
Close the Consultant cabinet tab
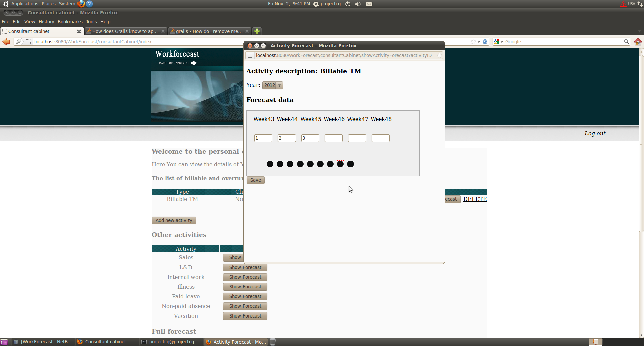click(79, 31)
